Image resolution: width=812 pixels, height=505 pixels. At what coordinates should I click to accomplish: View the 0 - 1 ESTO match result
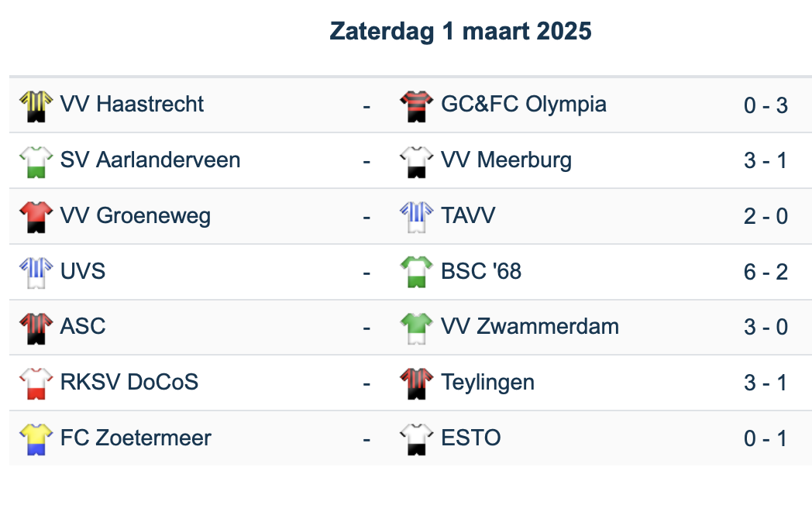(x=766, y=439)
